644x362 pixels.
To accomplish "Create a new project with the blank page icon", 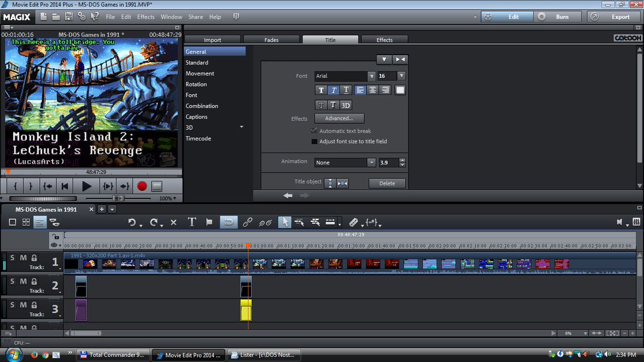I will click(43, 17).
